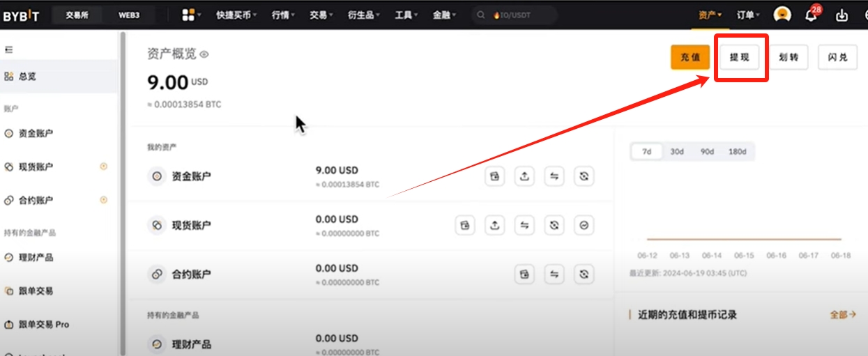This screenshot has width=868, height=356.
Task: Click 资金账户 9.00 USD balance value
Action: [337, 170]
